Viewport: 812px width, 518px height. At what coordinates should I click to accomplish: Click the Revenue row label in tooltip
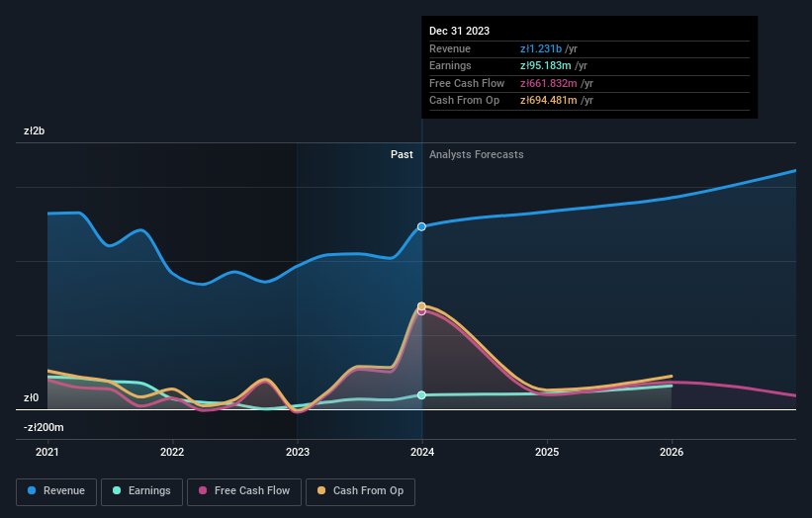450,48
